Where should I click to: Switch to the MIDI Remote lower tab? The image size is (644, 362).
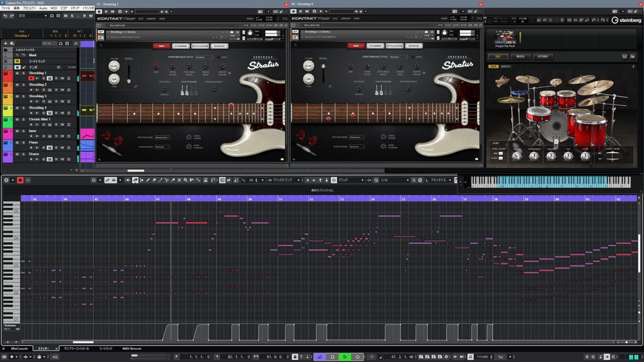point(132,349)
